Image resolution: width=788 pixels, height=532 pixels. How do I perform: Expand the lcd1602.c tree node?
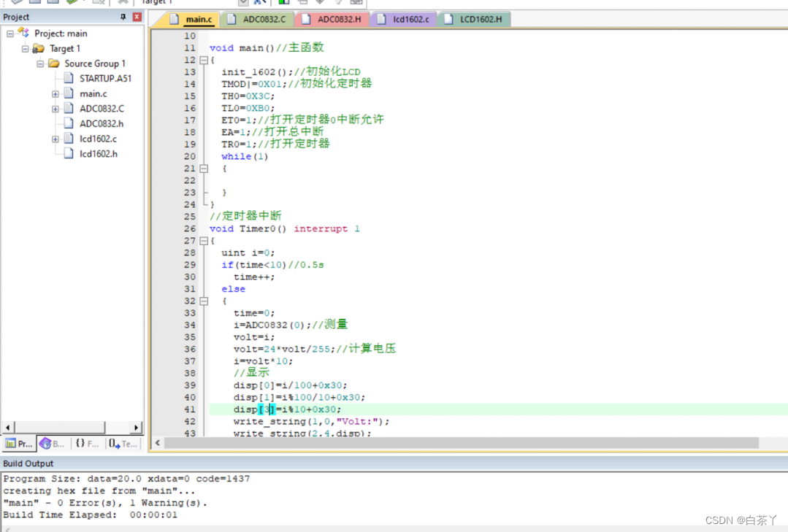coord(56,139)
